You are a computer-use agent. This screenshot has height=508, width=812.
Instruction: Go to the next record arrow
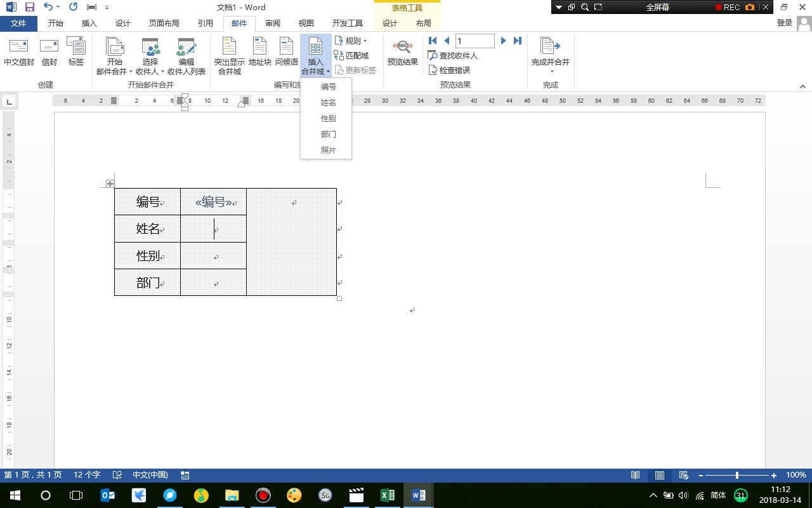(x=503, y=41)
